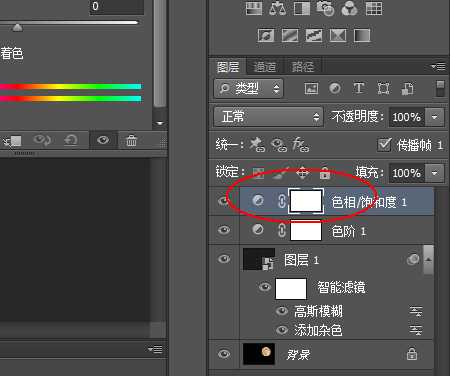Clip adjustment to layer in Properties panel
The width and height of the screenshot is (450, 376).
[13, 141]
